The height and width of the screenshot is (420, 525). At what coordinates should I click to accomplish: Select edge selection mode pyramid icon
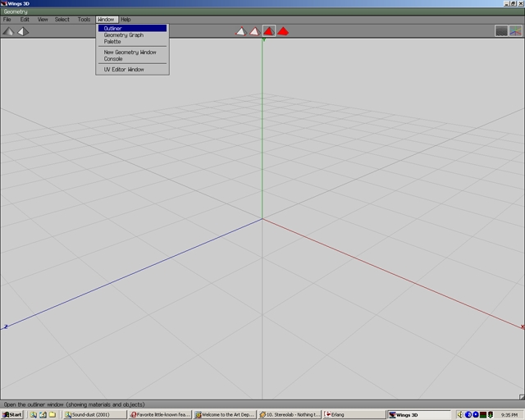(255, 31)
